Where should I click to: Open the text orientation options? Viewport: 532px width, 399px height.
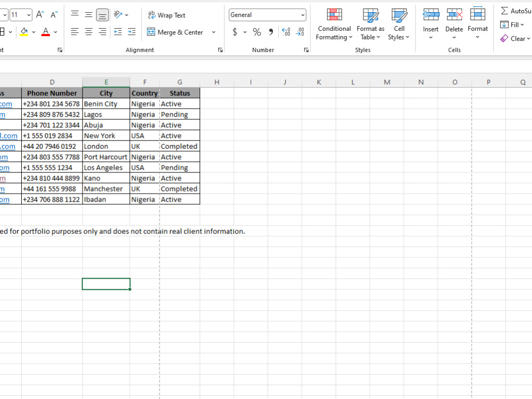[x=120, y=14]
